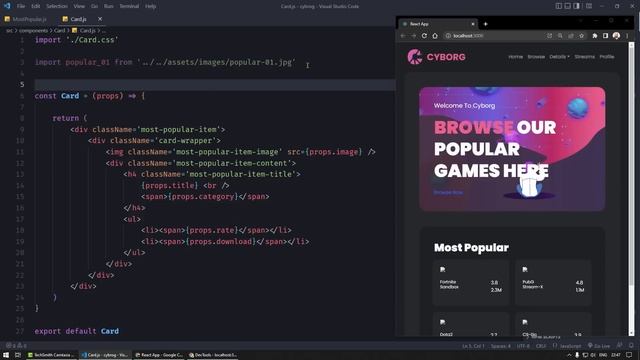Open Go menu in VS Code
640x360 pixels.
[94, 6]
